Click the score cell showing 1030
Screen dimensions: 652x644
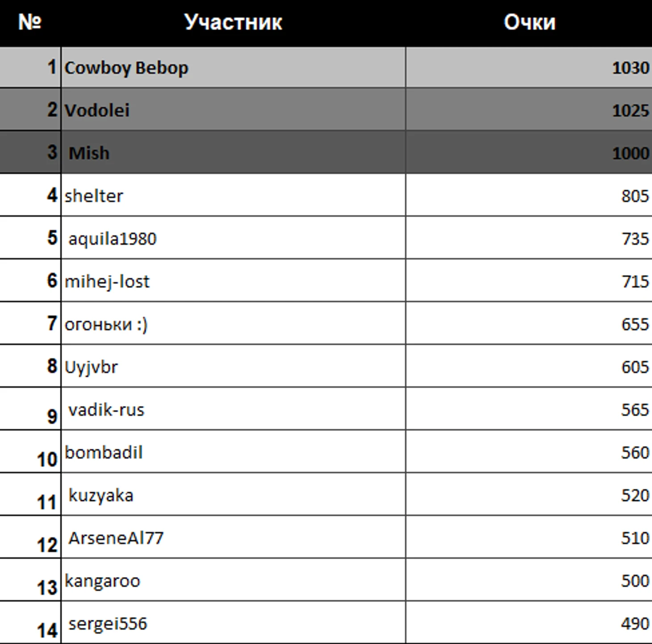[x=529, y=67]
